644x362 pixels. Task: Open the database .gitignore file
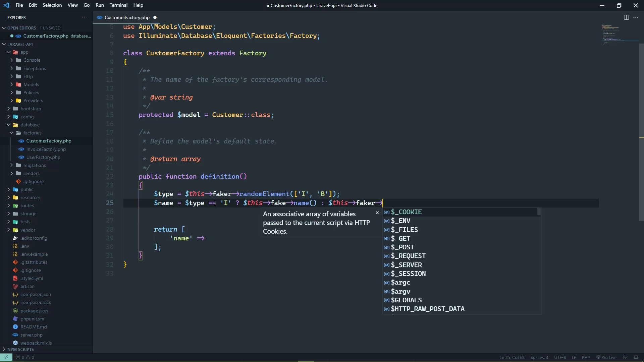(x=33, y=181)
